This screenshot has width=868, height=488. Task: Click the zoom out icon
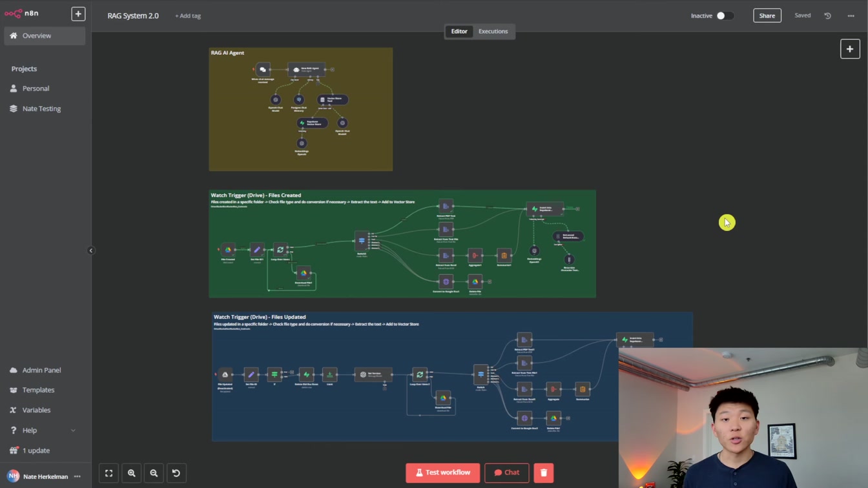tap(154, 473)
